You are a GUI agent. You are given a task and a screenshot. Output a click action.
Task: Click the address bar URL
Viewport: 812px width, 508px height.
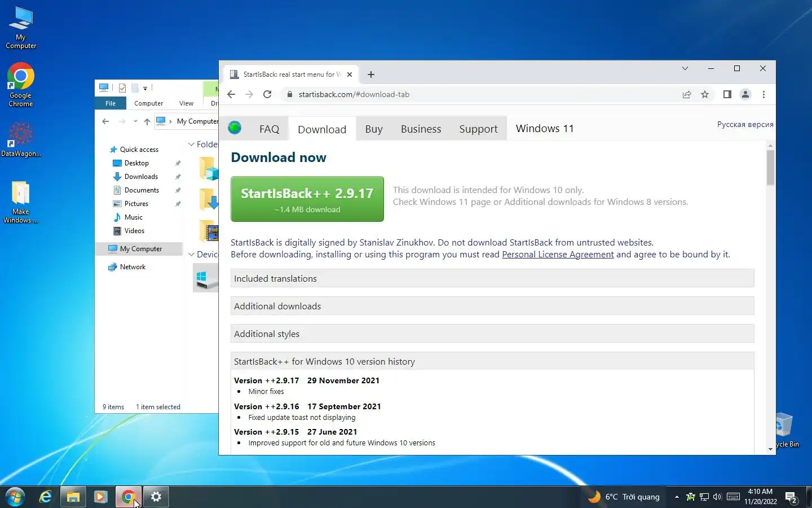click(354, 94)
